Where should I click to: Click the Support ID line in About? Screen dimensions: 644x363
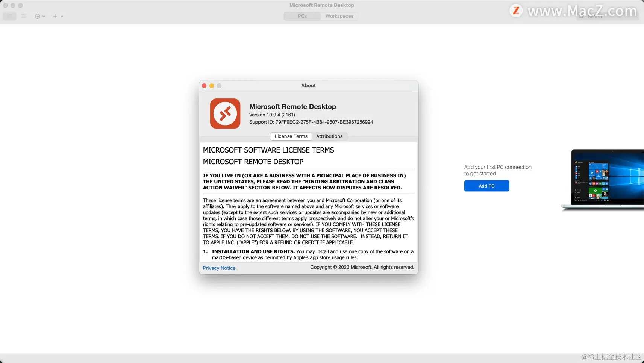tap(311, 122)
